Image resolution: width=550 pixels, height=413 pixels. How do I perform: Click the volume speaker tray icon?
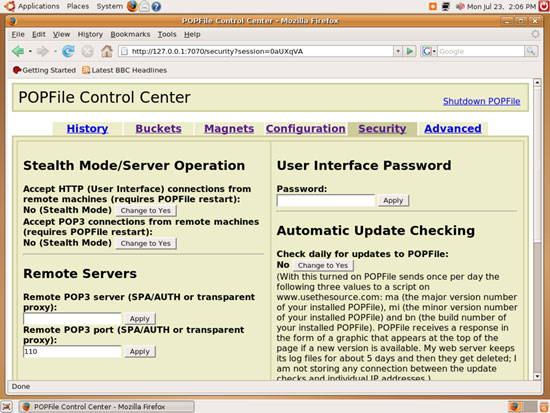click(460, 6)
